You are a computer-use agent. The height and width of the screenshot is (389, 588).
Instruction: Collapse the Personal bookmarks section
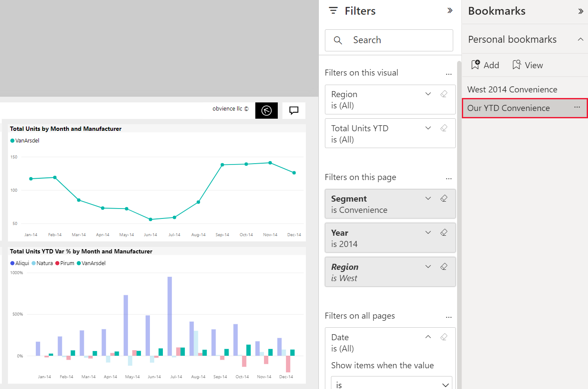pyautogui.click(x=580, y=39)
